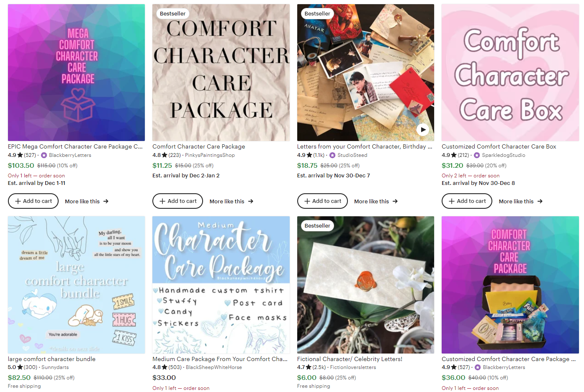This screenshot has height=392, width=584.
Task: Add Comfort Character Care Package $11.25 to cart
Action: coord(178,201)
